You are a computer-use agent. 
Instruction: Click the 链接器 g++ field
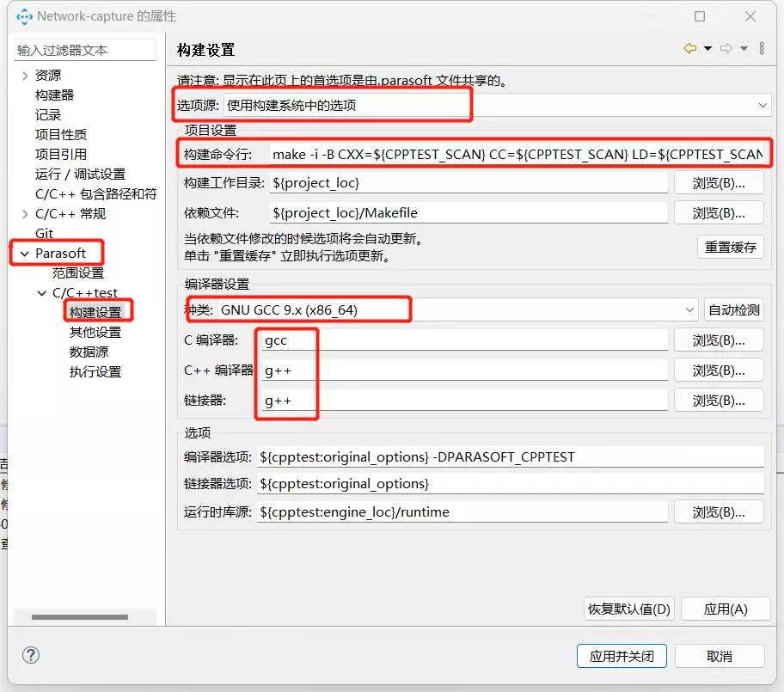tap(464, 401)
